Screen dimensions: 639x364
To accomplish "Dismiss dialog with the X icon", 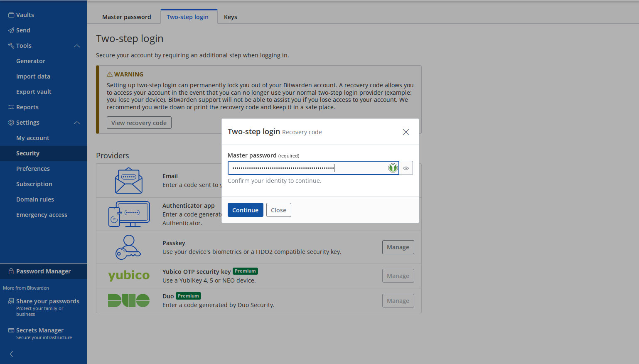I will coord(406,132).
